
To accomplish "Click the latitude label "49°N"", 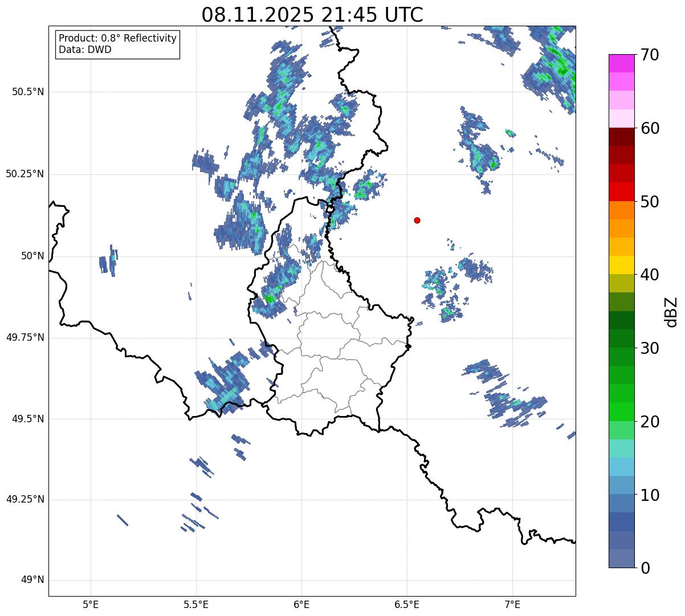I will pos(33,580).
